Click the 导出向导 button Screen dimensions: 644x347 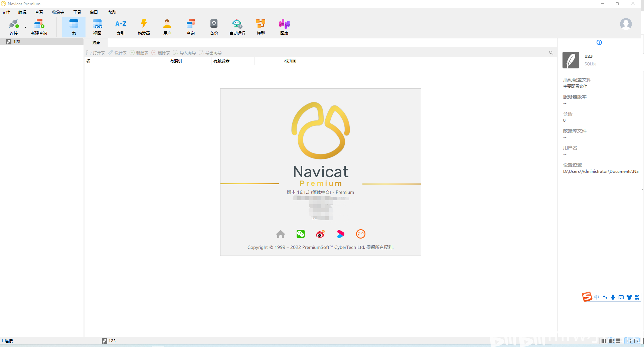(210, 53)
